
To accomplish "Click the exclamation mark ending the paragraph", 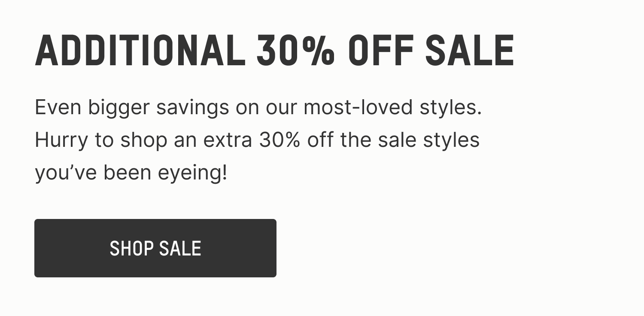I will (x=222, y=172).
